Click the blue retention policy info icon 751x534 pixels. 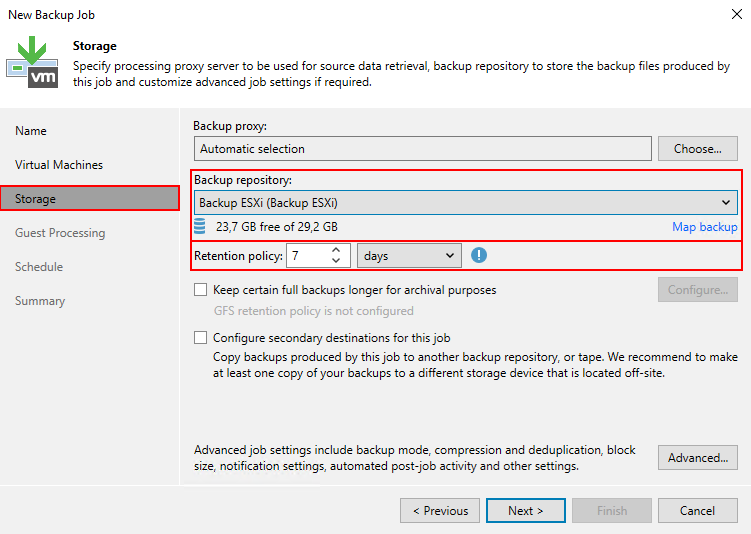[x=478, y=255]
